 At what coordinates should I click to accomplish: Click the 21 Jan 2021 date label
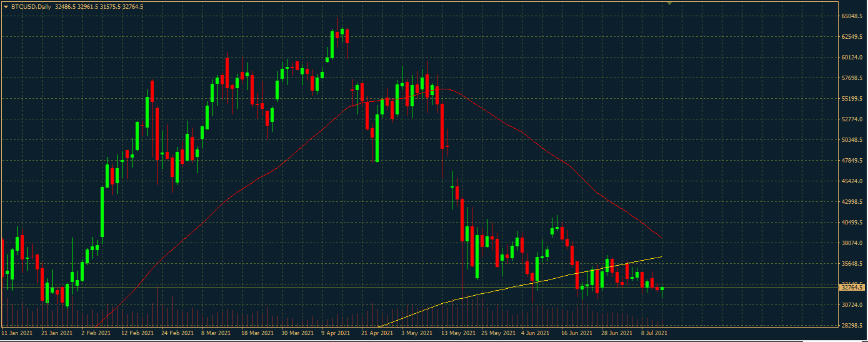pos(57,334)
